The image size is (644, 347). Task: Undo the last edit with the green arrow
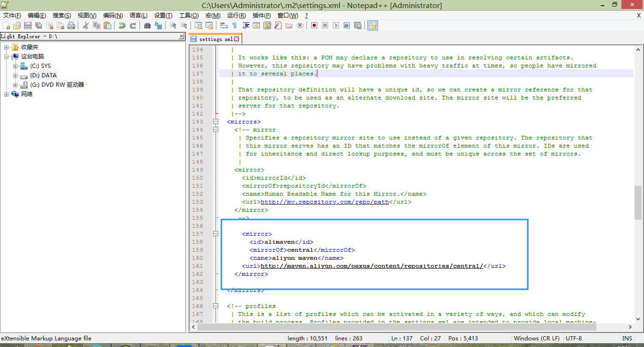(122, 25)
